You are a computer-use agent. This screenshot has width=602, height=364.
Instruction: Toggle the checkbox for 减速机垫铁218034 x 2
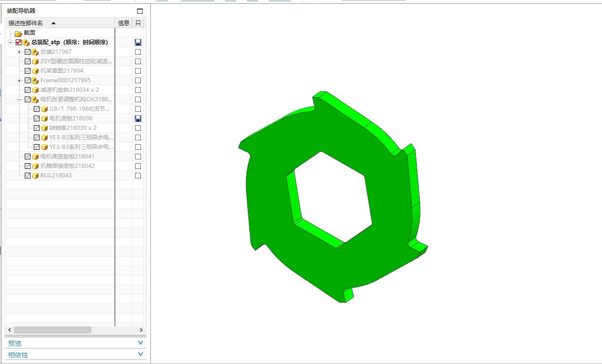(28, 90)
